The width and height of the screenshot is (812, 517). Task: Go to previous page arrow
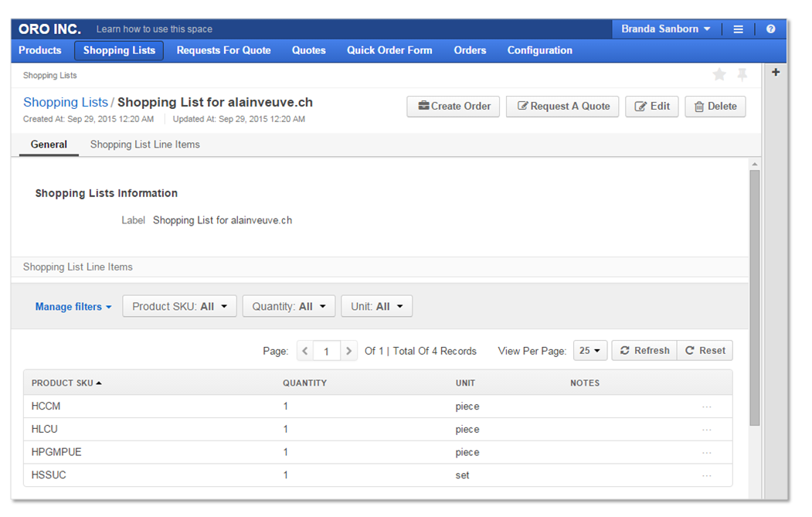tap(305, 351)
